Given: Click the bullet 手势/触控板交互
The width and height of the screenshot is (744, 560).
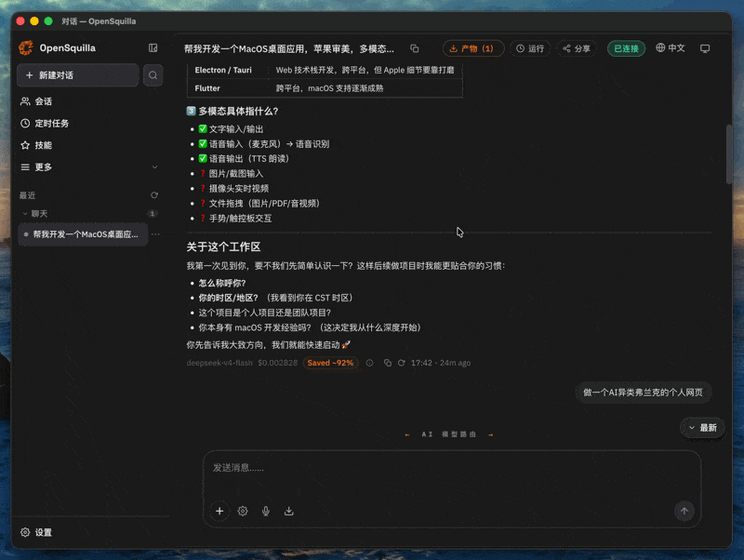Looking at the screenshot, I should [x=240, y=219].
